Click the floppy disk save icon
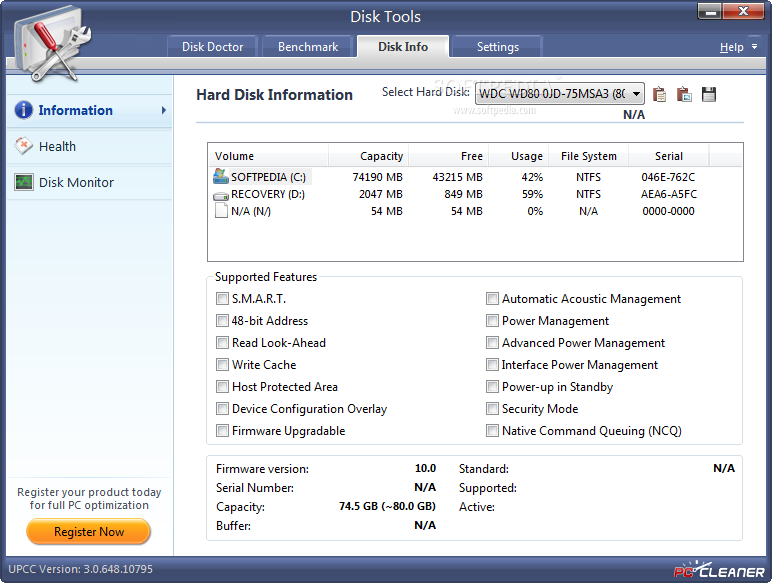Viewport: 772px width, 583px height. (x=708, y=94)
